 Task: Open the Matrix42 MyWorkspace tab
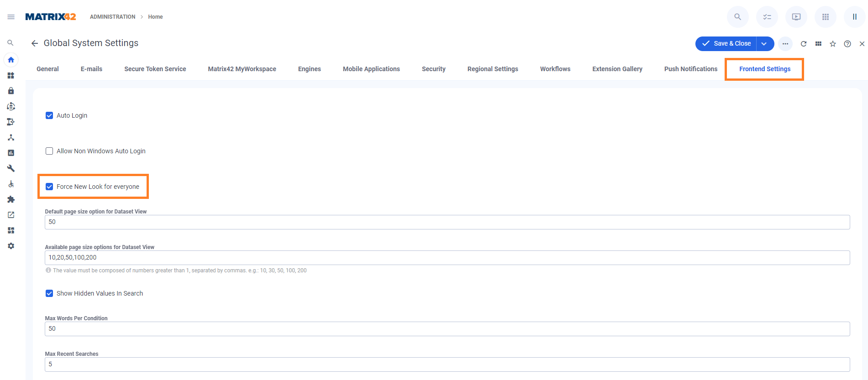pos(242,69)
